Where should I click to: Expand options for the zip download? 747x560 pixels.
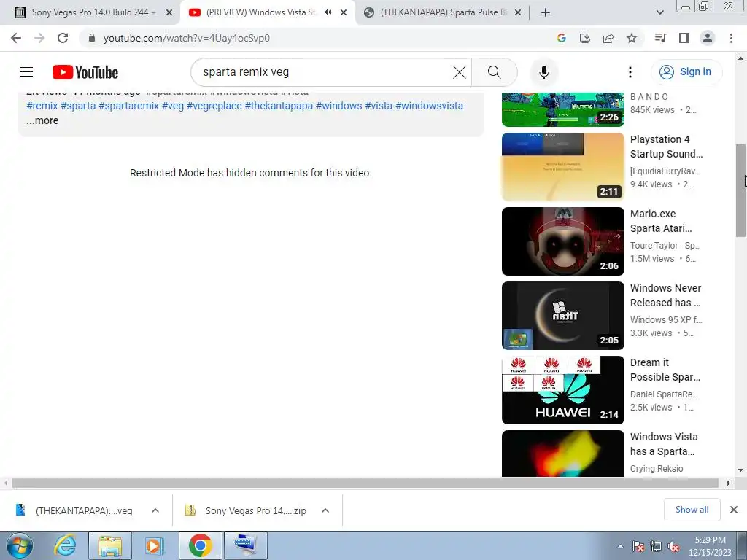[325, 510]
